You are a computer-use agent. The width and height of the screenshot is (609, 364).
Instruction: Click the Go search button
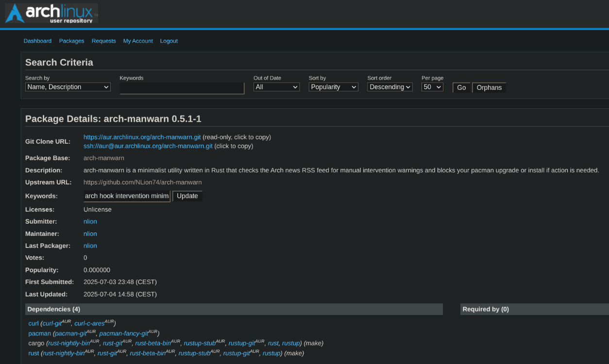click(461, 87)
